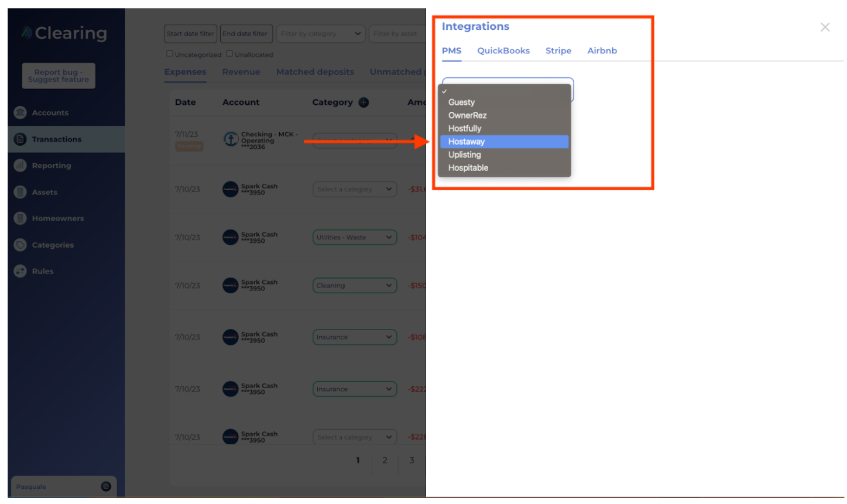This screenshot has height=504, width=847.
Task: Switch to the PMS tab
Action: click(x=451, y=51)
